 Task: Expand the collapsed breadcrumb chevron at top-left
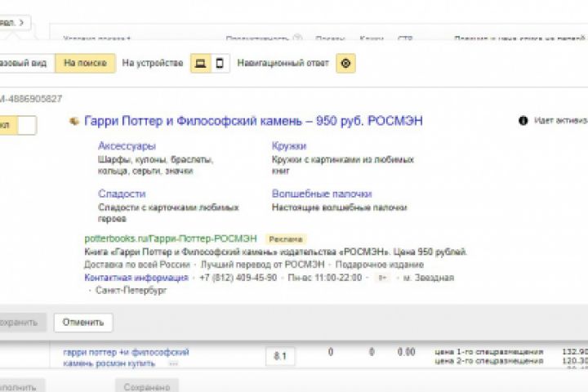16,23
